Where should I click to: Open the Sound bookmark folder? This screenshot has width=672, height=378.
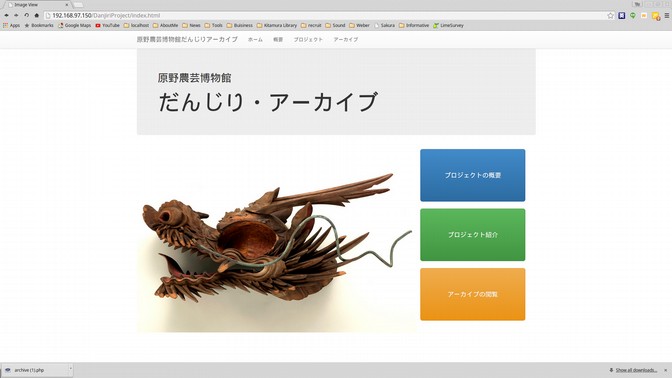pos(335,25)
